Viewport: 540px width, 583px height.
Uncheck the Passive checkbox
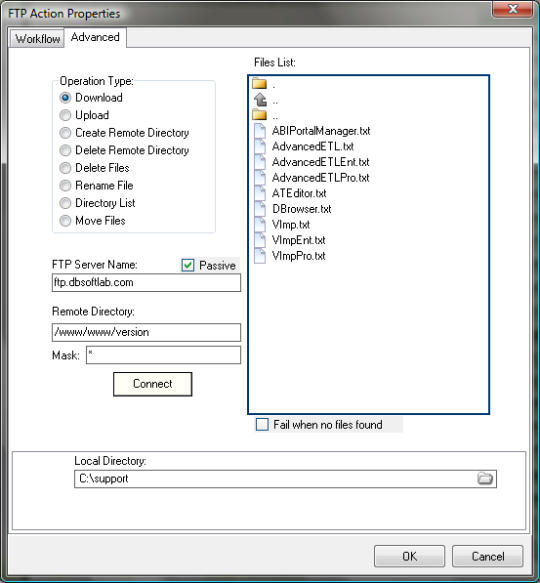pyautogui.click(x=188, y=265)
